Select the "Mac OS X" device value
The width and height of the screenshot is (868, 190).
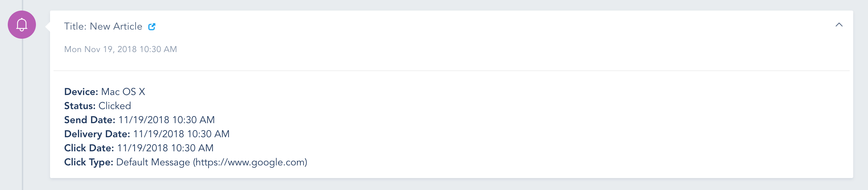123,92
